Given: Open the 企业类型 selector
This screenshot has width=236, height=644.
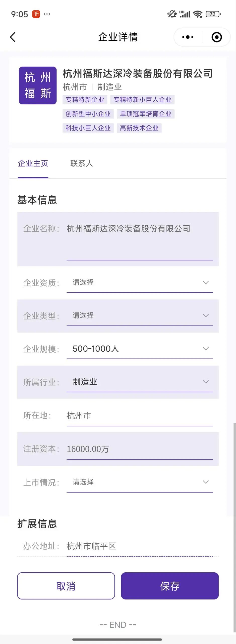Looking at the screenshot, I should coord(140,315).
